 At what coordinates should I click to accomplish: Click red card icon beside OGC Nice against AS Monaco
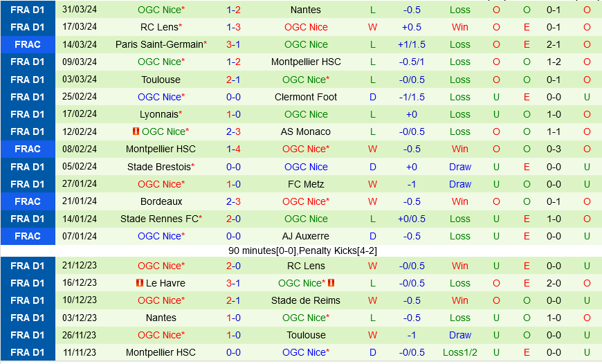point(136,131)
